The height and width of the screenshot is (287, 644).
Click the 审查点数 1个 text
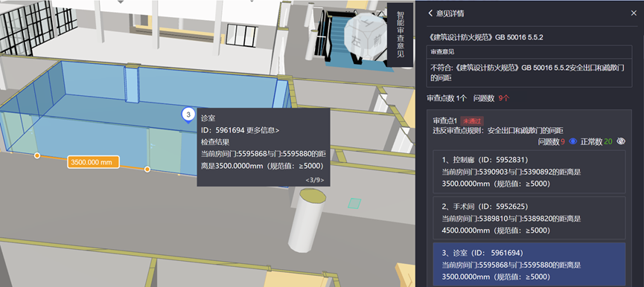[x=447, y=98]
